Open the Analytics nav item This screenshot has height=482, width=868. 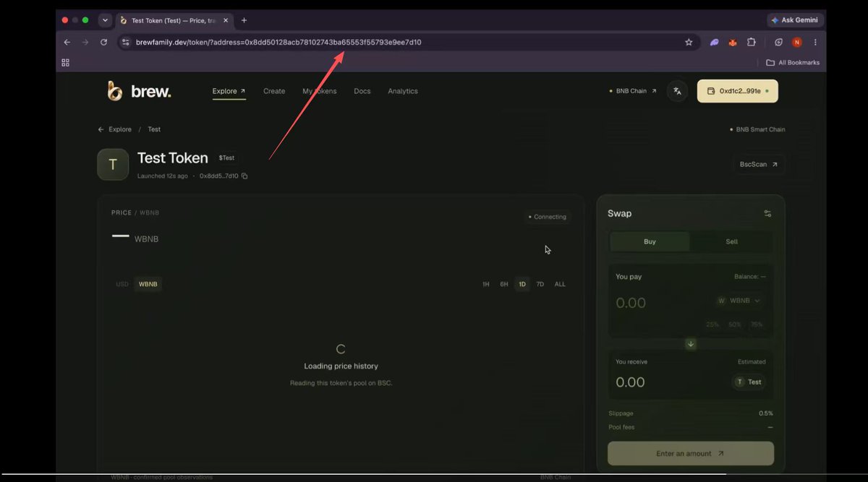pyautogui.click(x=403, y=91)
